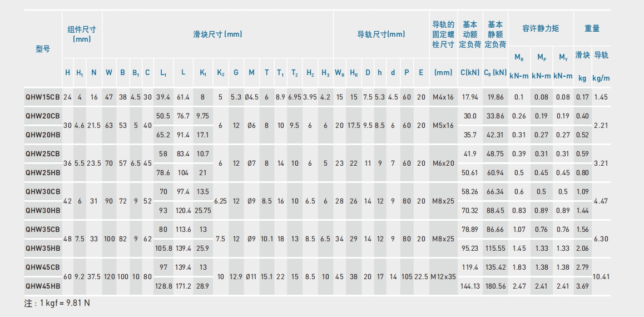Click the 6.30 rail weight value

601,239
